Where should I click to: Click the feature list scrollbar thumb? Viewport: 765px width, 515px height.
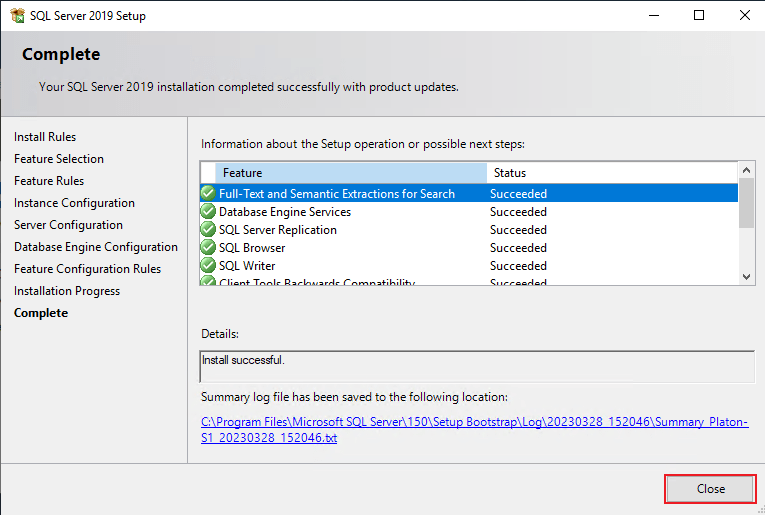pyautogui.click(x=746, y=205)
